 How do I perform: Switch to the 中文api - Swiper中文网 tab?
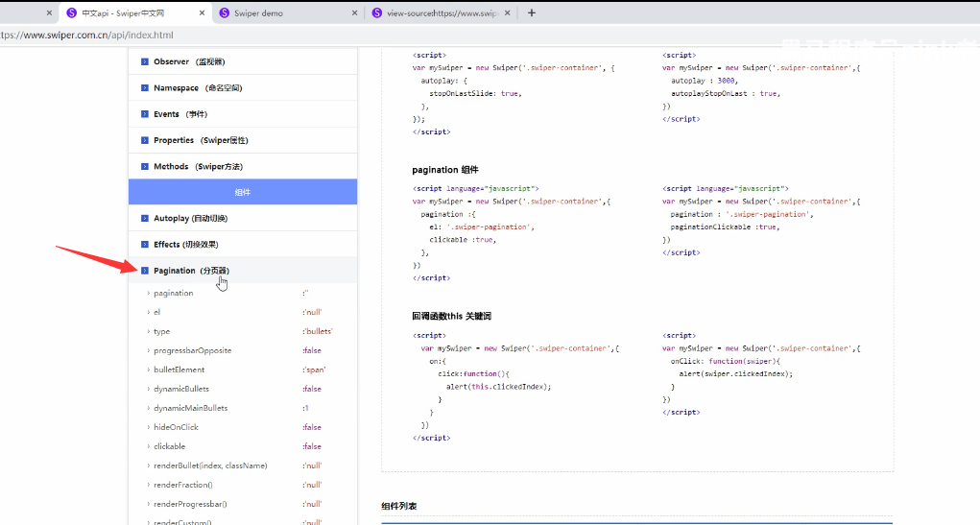pyautogui.click(x=136, y=12)
